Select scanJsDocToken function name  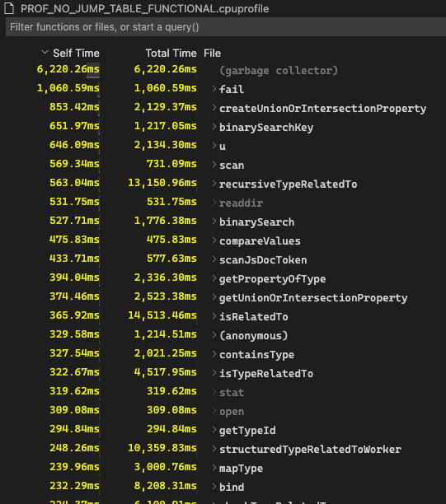pos(263,260)
